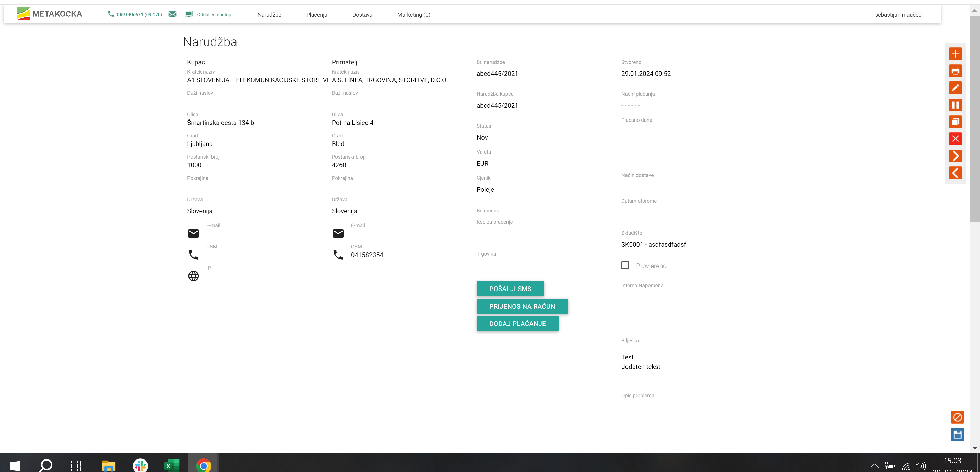Go to previous order arrow icon
This screenshot has width=980, height=472.
point(955,173)
